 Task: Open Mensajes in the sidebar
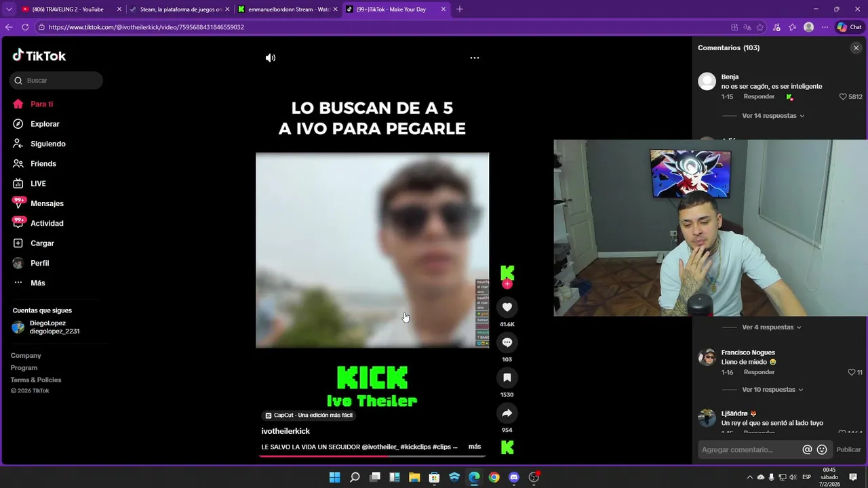[47, 203]
